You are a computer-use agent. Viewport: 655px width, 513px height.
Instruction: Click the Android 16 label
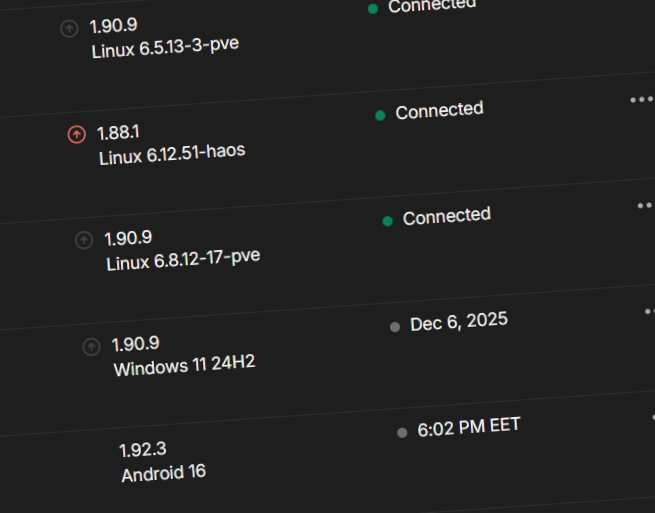tap(163, 472)
